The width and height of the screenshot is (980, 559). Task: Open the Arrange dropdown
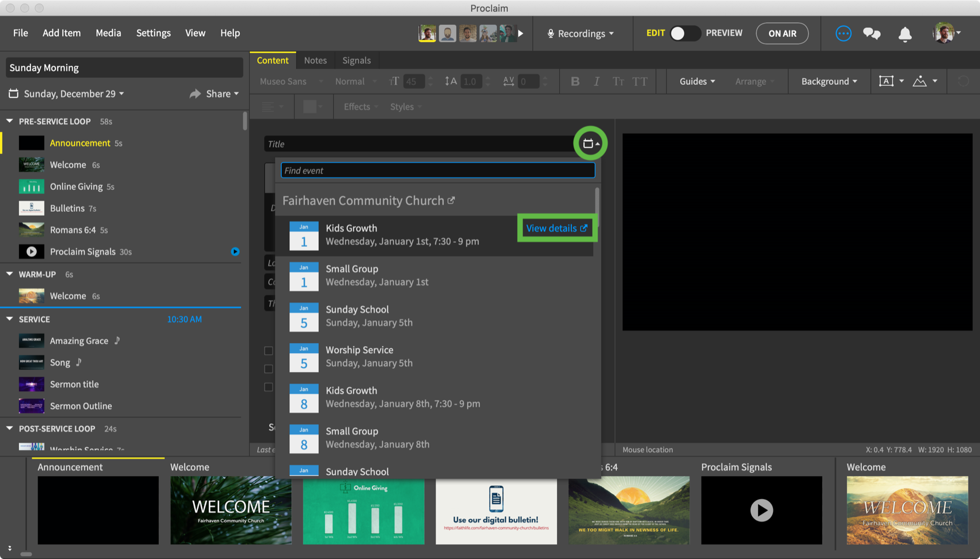755,81
